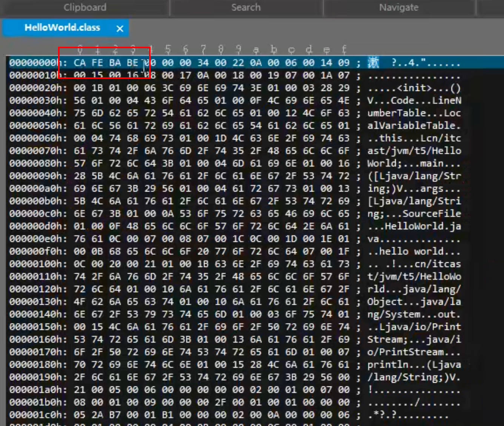Click offset label 000000e0h
504x426 pixels.
pyautogui.click(x=38, y=239)
